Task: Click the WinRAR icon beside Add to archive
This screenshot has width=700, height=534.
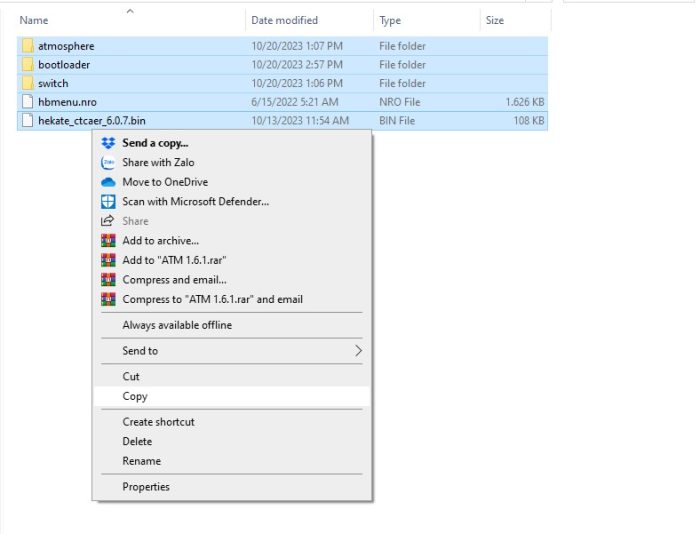Action: click(x=108, y=240)
